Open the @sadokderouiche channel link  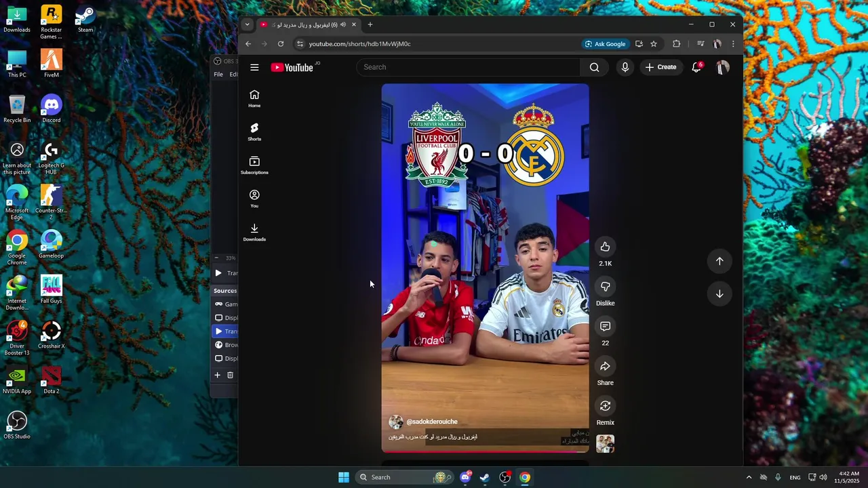(432, 422)
